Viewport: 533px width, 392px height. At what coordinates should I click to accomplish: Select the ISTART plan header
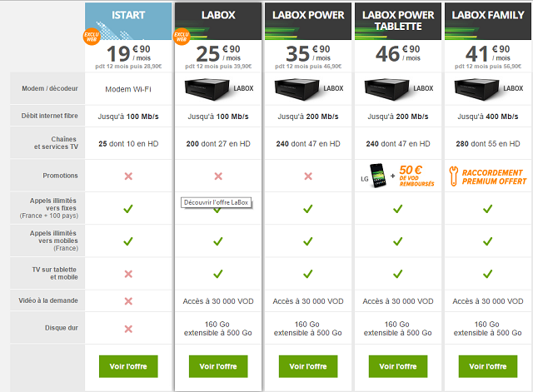(x=127, y=17)
